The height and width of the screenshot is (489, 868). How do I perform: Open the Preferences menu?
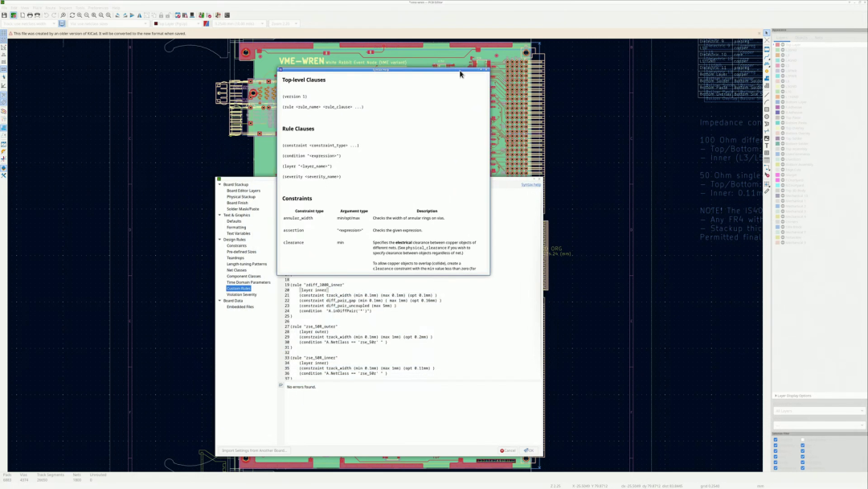98,8
